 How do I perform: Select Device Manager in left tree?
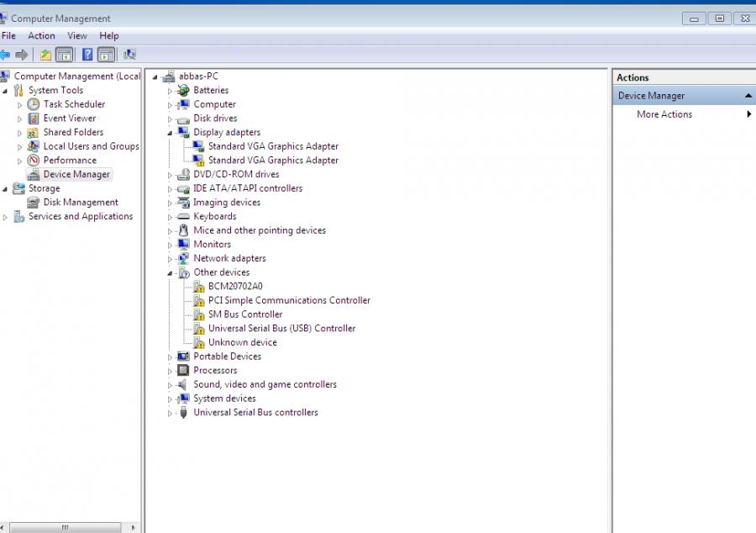coord(76,174)
